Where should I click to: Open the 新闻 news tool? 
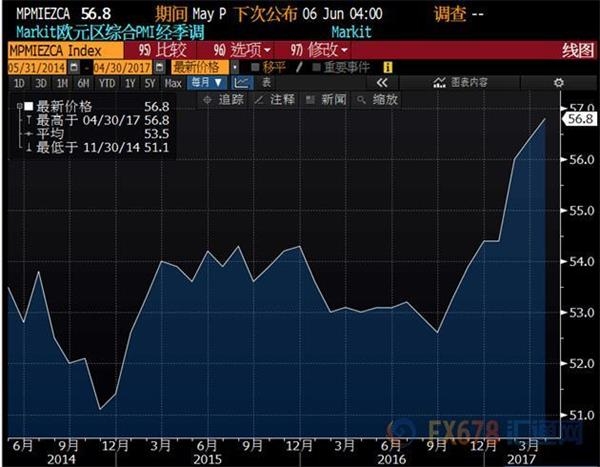[x=326, y=100]
